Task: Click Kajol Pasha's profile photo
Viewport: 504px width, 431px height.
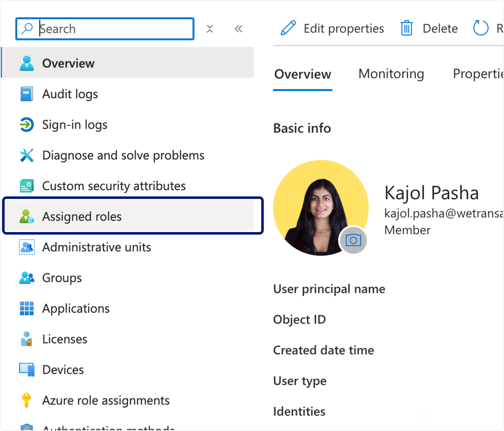Action: [x=321, y=208]
